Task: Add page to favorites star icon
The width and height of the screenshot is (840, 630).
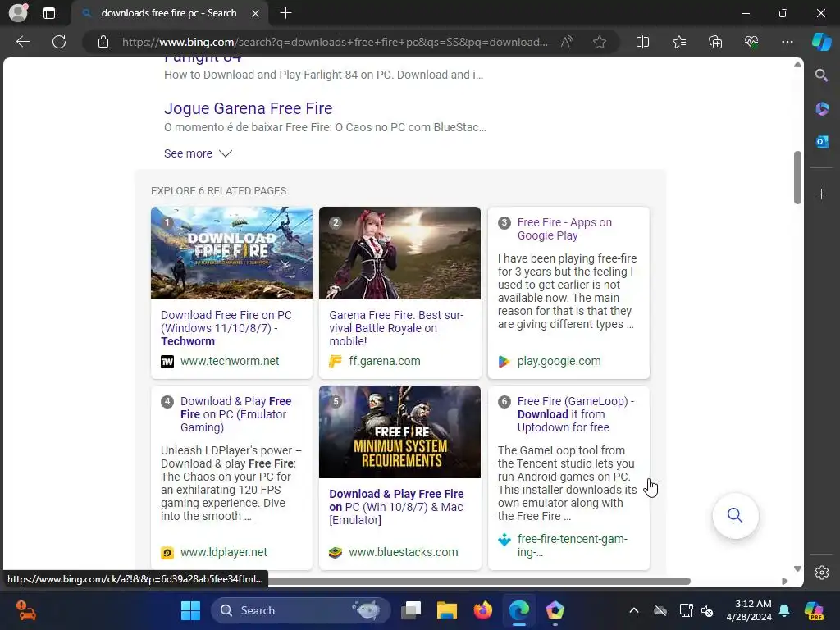Action: pyautogui.click(x=600, y=42)
